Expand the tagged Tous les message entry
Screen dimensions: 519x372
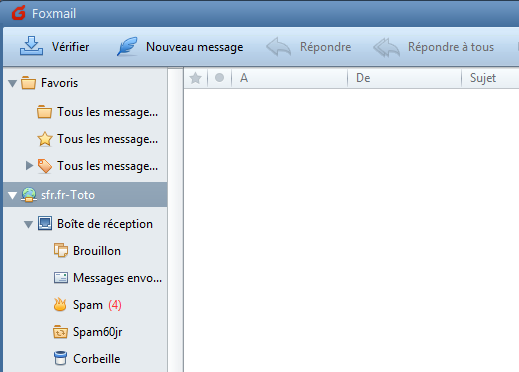[29, 165]
